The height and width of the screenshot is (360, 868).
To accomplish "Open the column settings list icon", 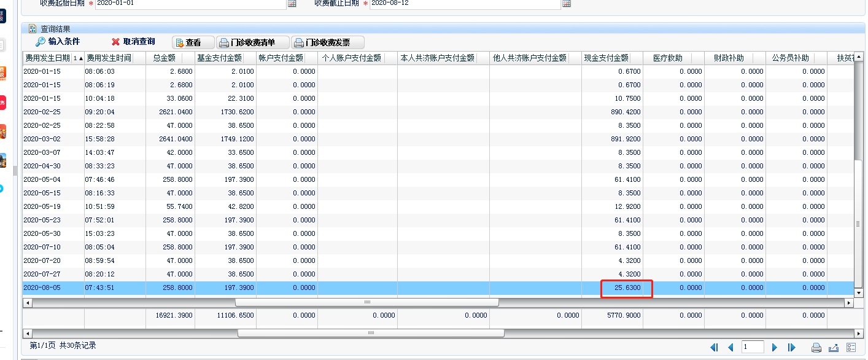I will (x=851, y=348).
